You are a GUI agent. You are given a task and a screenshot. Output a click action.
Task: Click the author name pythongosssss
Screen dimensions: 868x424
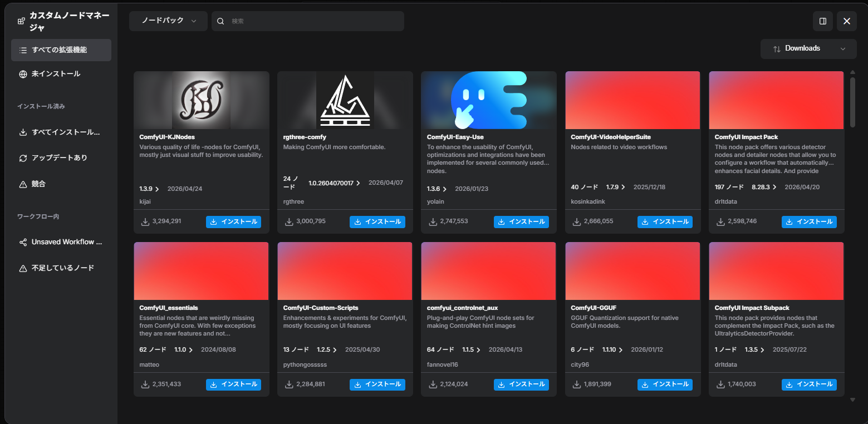tap(305, 365)
